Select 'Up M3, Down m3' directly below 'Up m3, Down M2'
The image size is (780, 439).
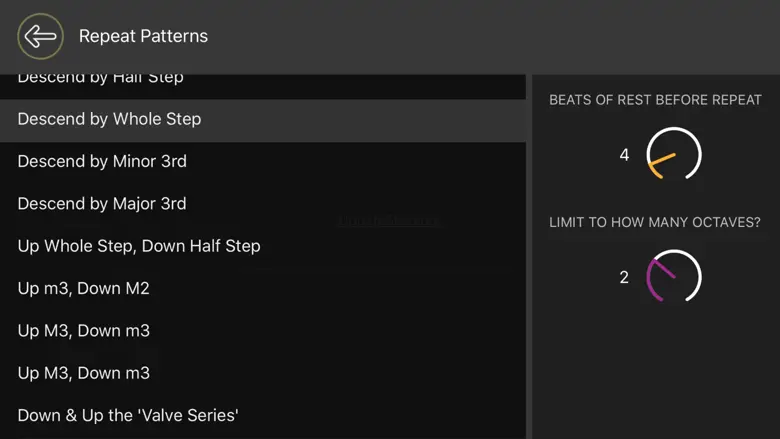(x=84, y=331)
